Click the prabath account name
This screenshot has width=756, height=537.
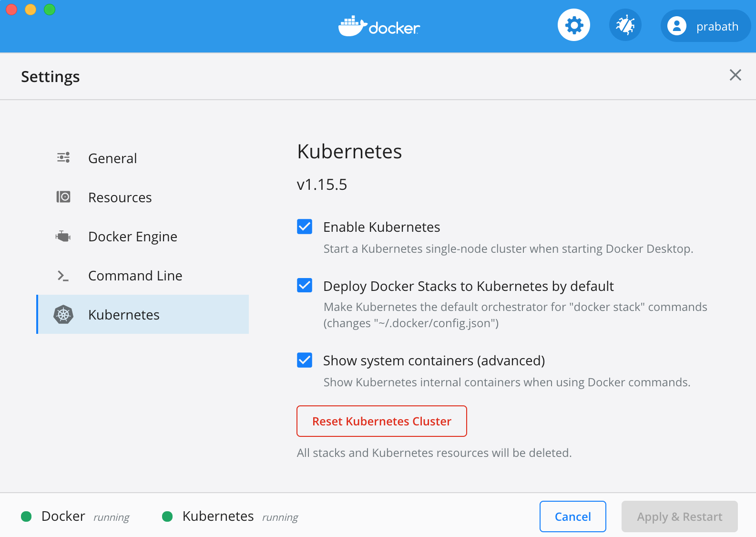click(717, 27)
